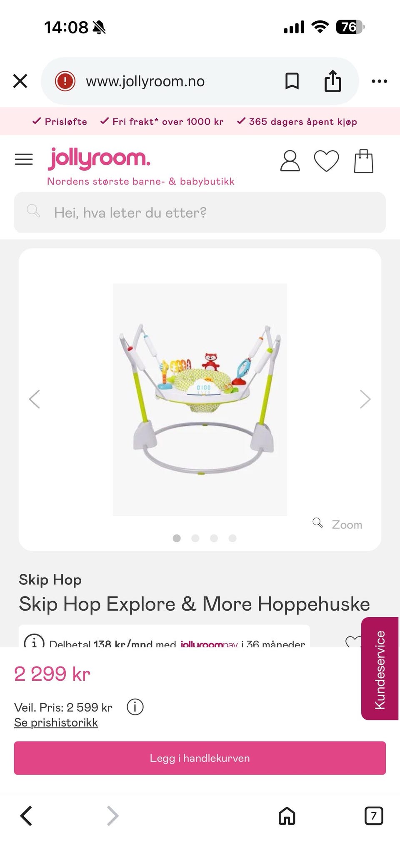Open the user account icon

(x=290, y=161)
